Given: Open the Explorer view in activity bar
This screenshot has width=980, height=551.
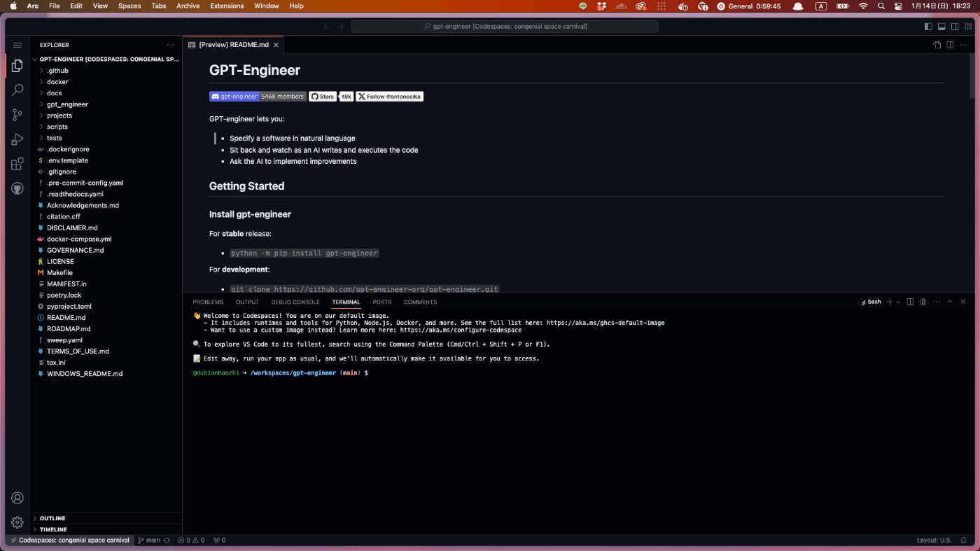Looking at the screenshot, I should click(17, 66).
